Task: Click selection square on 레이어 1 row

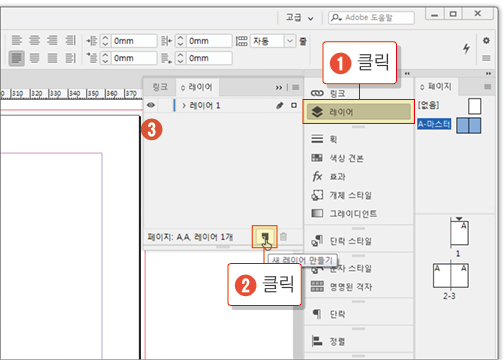Action: point(294,106)
